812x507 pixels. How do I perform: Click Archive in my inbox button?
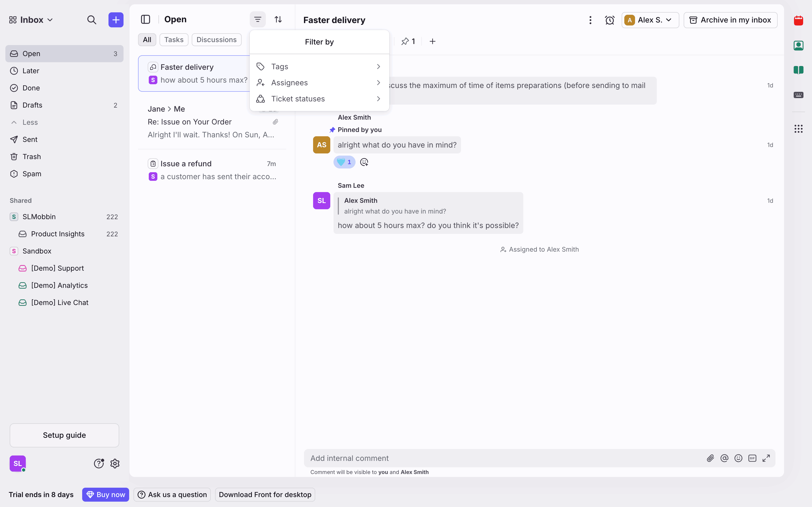click(x=730, y=20)
